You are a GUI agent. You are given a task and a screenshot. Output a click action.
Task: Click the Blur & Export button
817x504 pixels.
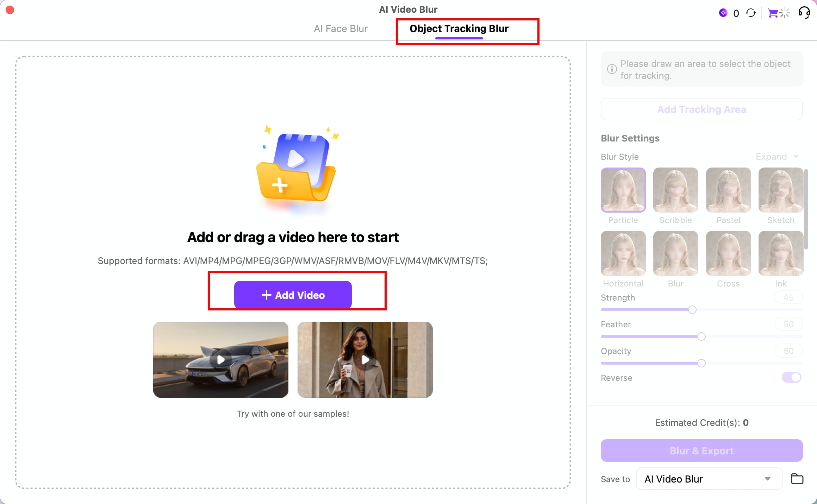tap(701, 451)
